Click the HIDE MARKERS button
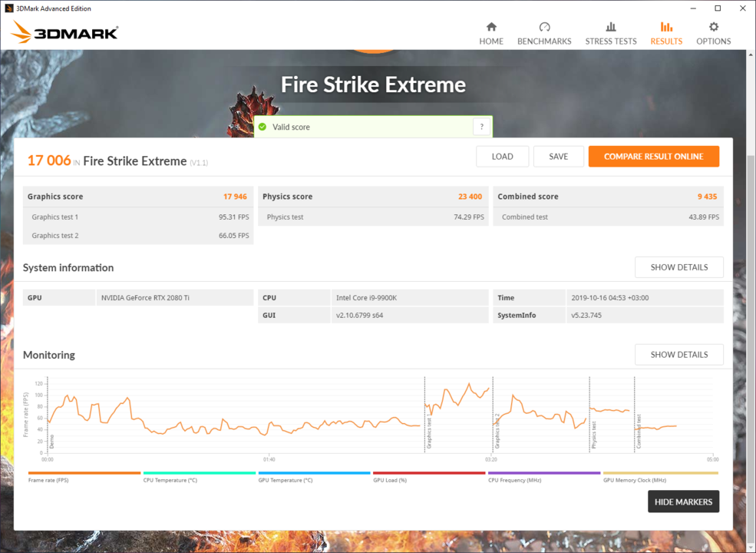Viewport: 756px width, 553px height. (x=683, y=502)
